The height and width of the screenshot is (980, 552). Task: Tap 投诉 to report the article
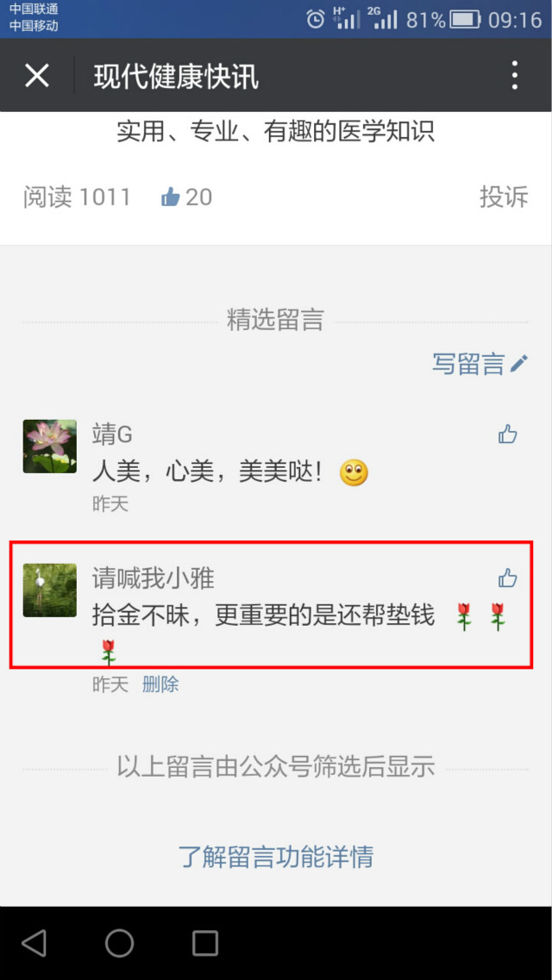(x=504, y=197)
